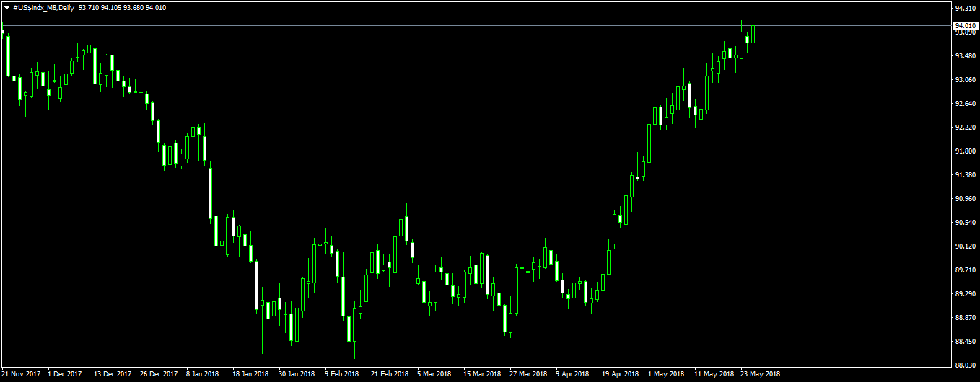Click the 91.380 price axis label
Screen dimensions: 980x382
964,175
